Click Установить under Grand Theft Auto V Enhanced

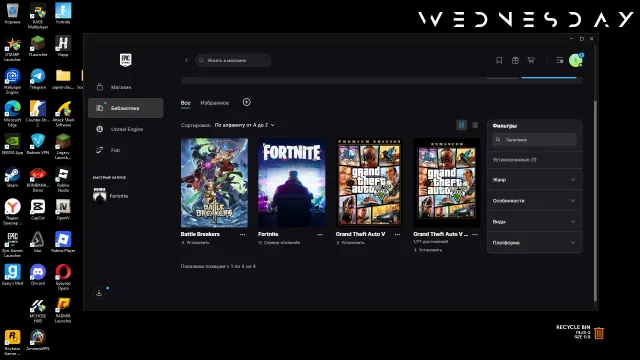(x=428, y=250)
